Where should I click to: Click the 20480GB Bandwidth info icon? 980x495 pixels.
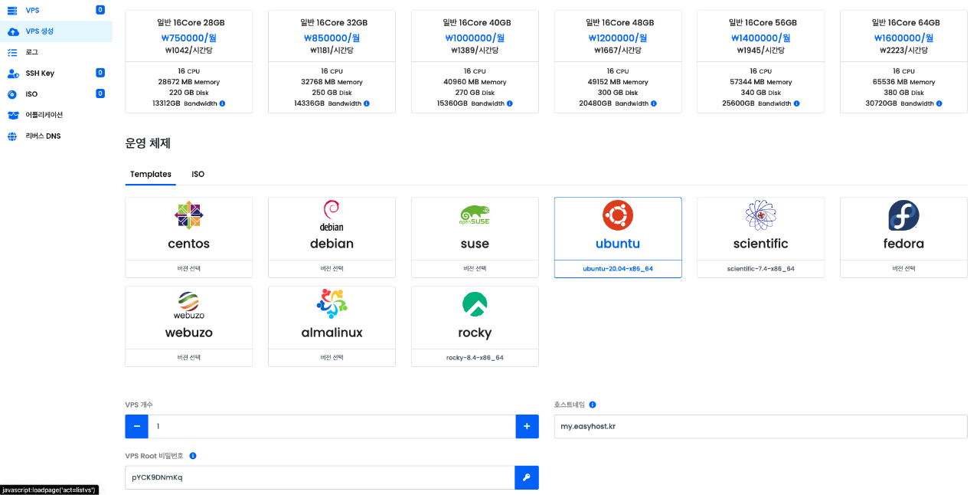[652, 103]
